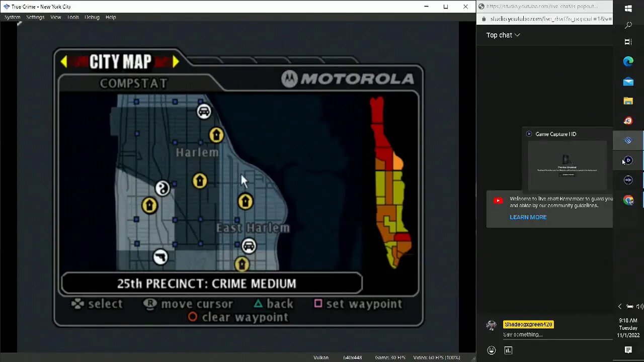Open the View menu
Screen dimensions: 644x362
click(x=55, y=17)
